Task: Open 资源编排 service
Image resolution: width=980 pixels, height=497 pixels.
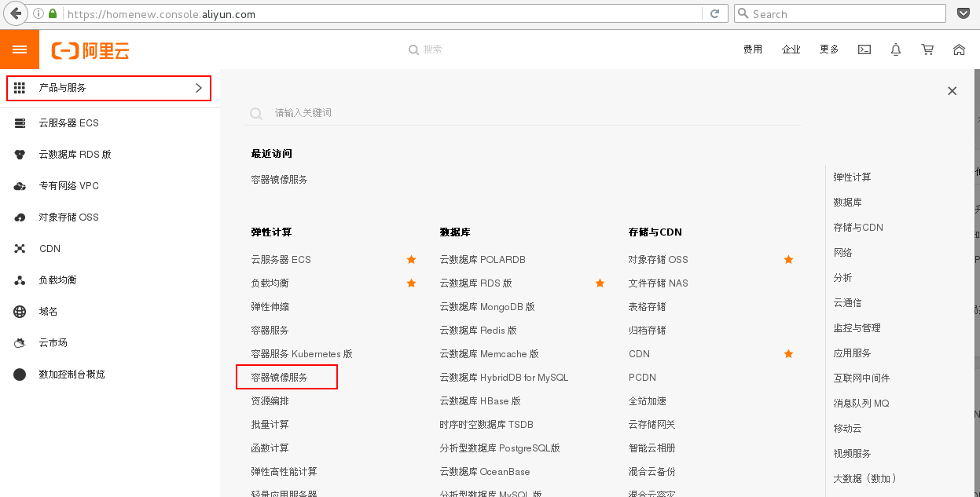Action: tap(270, 401)
